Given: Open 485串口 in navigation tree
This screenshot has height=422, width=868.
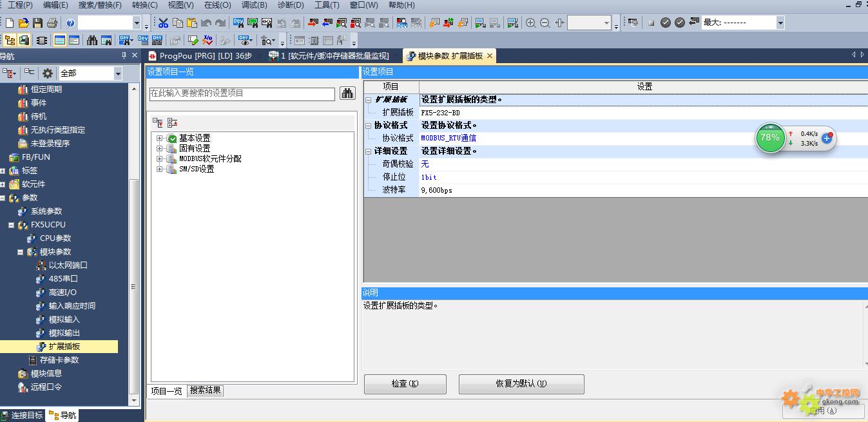Looking at the screenshot, I should pyautogui.click(x=63, y=279).
